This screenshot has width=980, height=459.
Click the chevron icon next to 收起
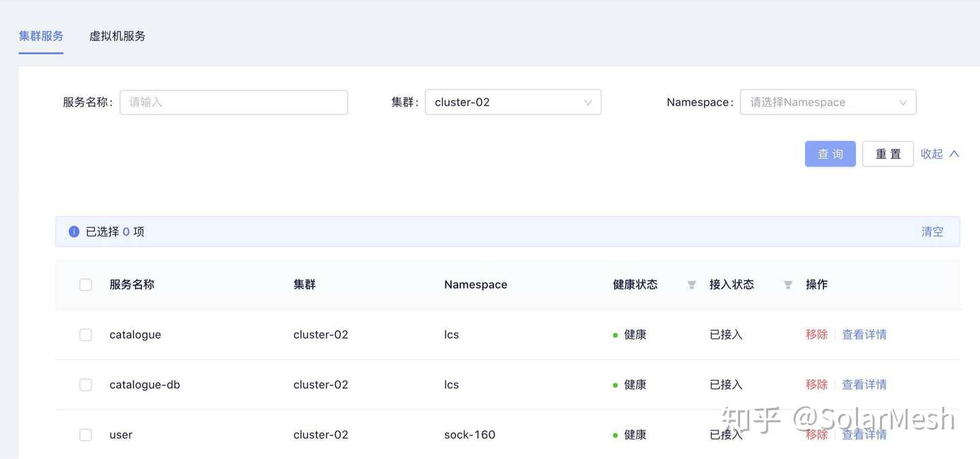[954, 154]
